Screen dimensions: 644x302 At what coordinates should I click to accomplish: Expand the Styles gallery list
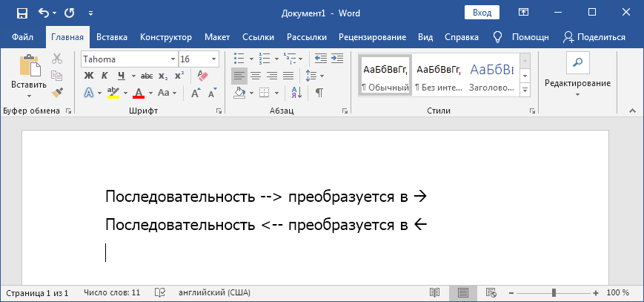(525, 90)
